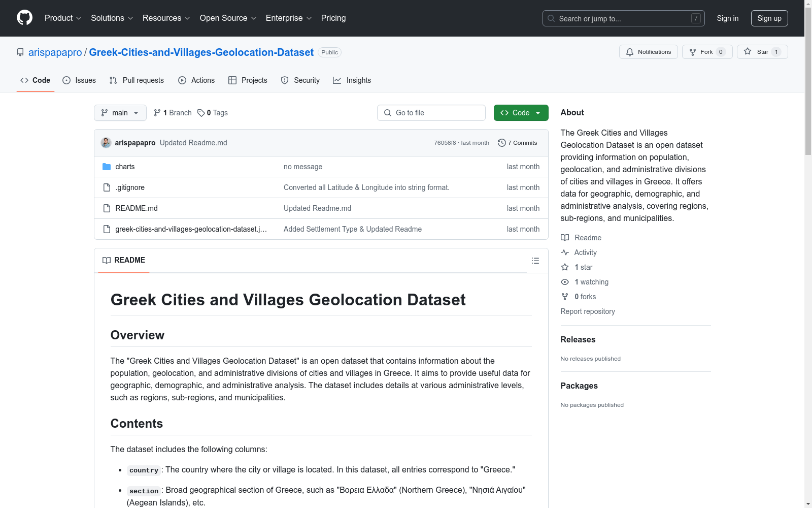The width and height of the screenshot is (812, 508).
Task: Open the Insights tab
Action: click(352, 80)
